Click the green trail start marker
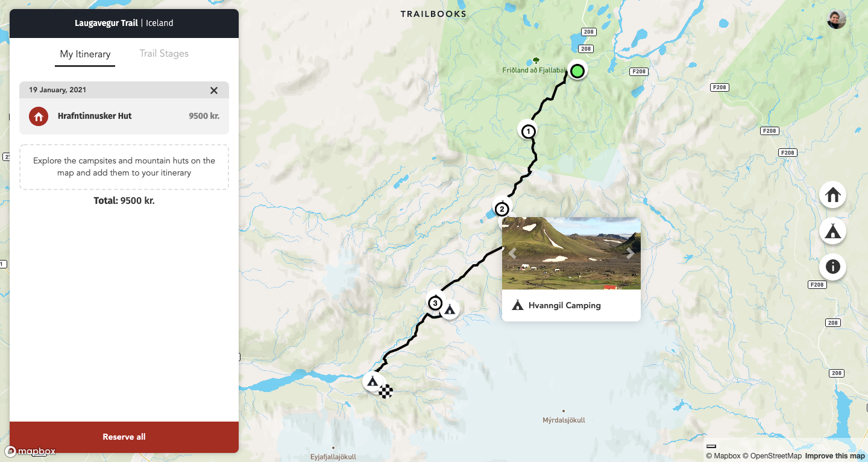The image size is (868, 462). 577,71
